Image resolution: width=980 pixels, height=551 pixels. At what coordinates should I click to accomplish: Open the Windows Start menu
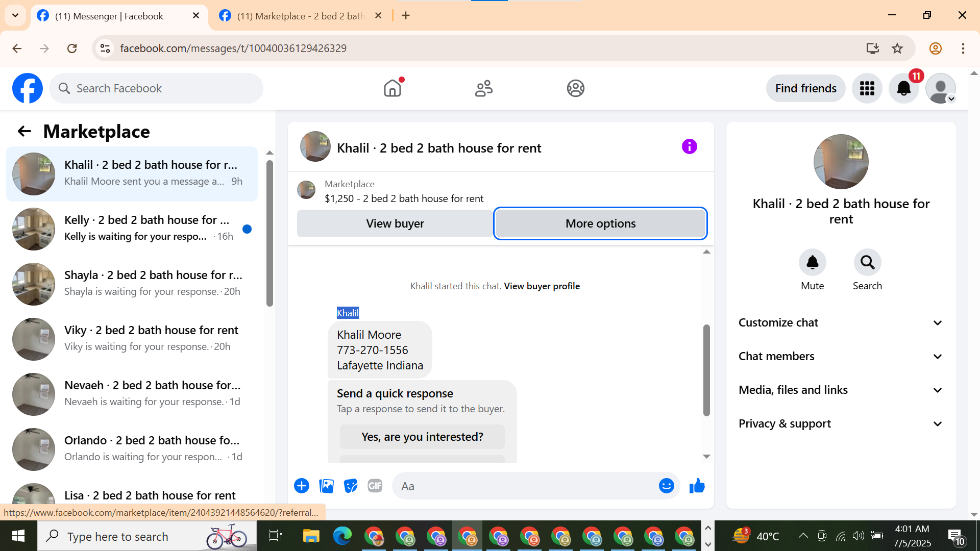tap(18, 536)
